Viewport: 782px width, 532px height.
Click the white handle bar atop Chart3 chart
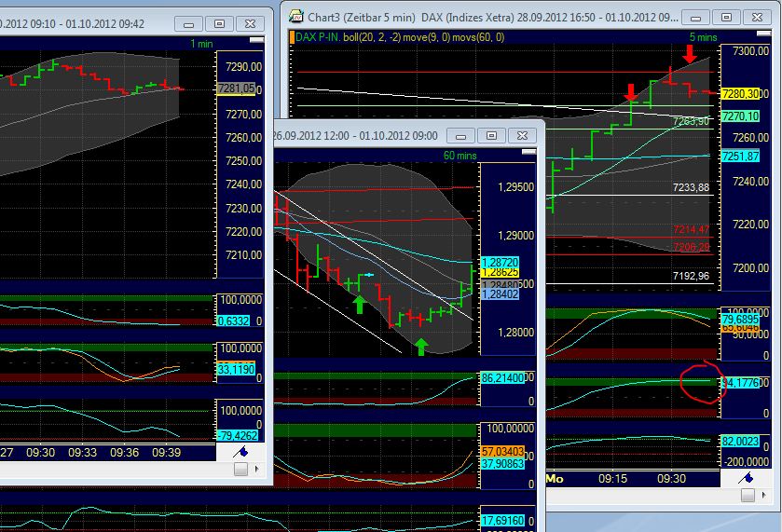coord(763,33)
